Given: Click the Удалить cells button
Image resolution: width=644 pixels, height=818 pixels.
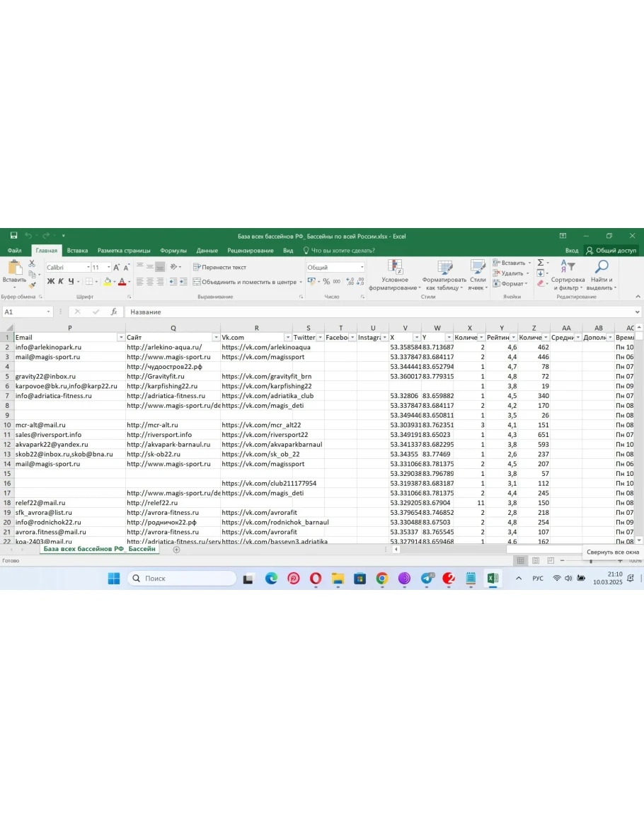Looking at the screenshot, I should click(x=511, y=273).
